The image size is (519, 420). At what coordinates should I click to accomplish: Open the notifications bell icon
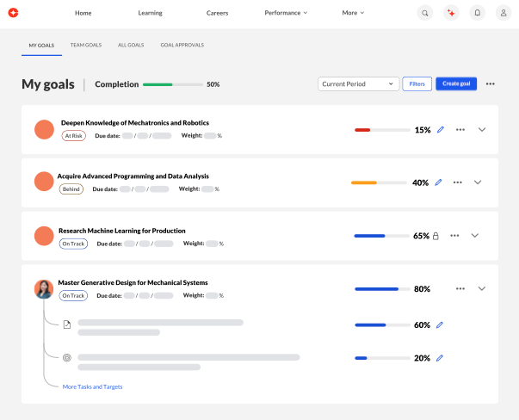coord(478,13)
